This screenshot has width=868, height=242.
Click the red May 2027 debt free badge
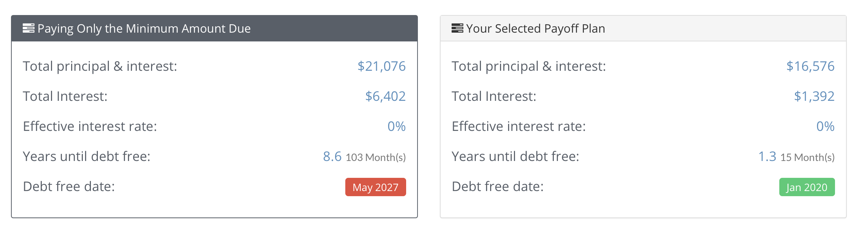click(376, 187)
